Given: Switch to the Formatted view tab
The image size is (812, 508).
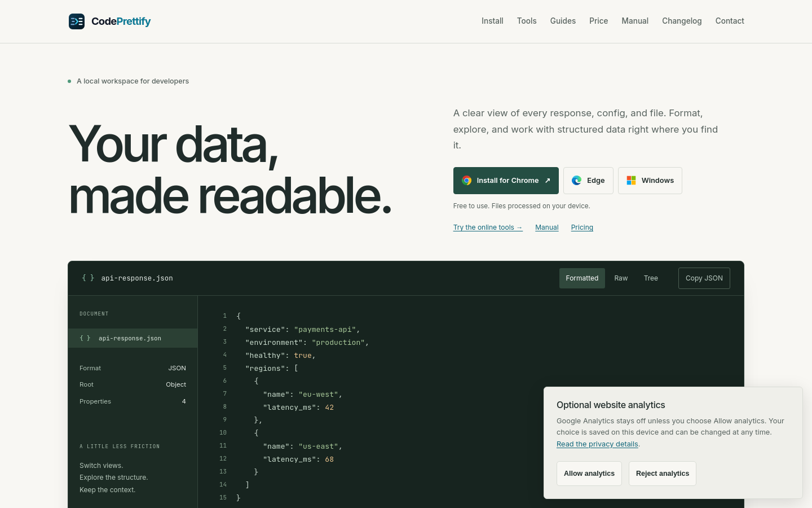Looking at the screenshot, I should [582, 278].
